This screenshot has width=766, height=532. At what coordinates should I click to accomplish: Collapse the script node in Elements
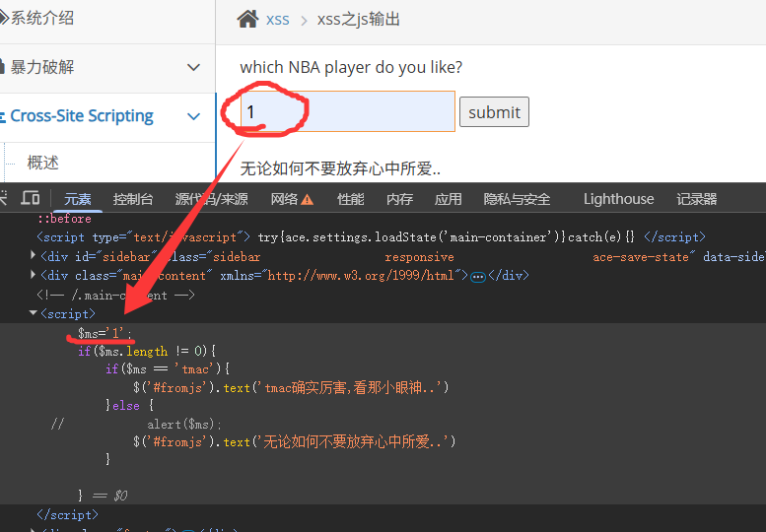pyautogui.click(x=34, y=313)
